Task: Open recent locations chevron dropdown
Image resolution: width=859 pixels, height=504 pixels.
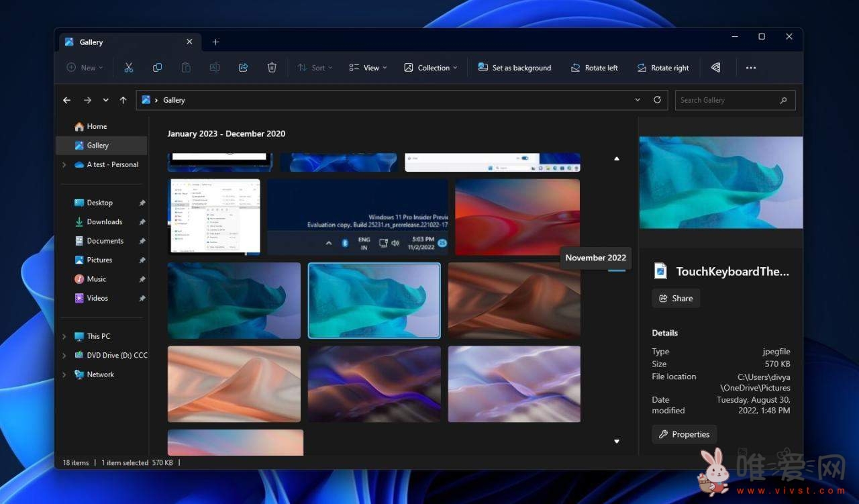Action: click(x=105, y=100)
